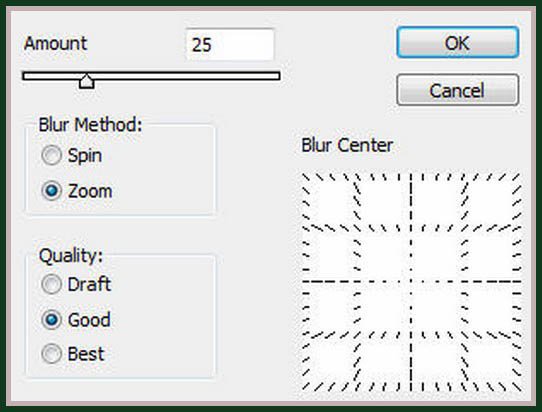
Task: Dismiss the dialog with the Cancel button
Action: click(458, 90)
